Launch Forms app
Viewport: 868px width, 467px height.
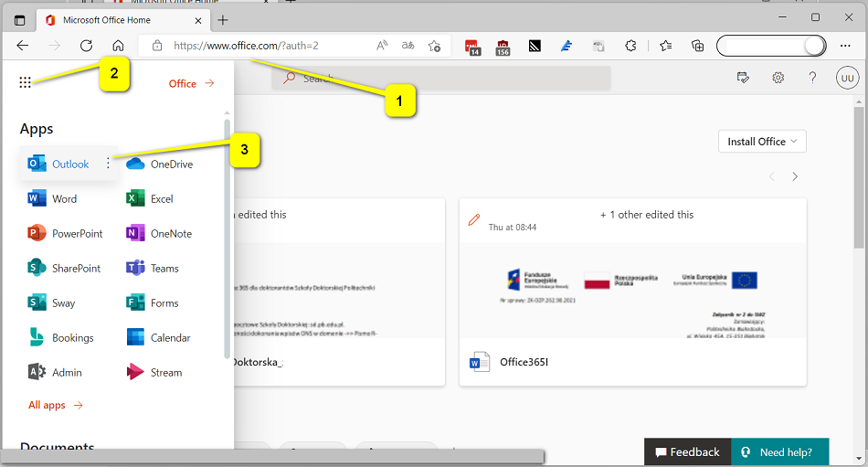pos(153,303)
